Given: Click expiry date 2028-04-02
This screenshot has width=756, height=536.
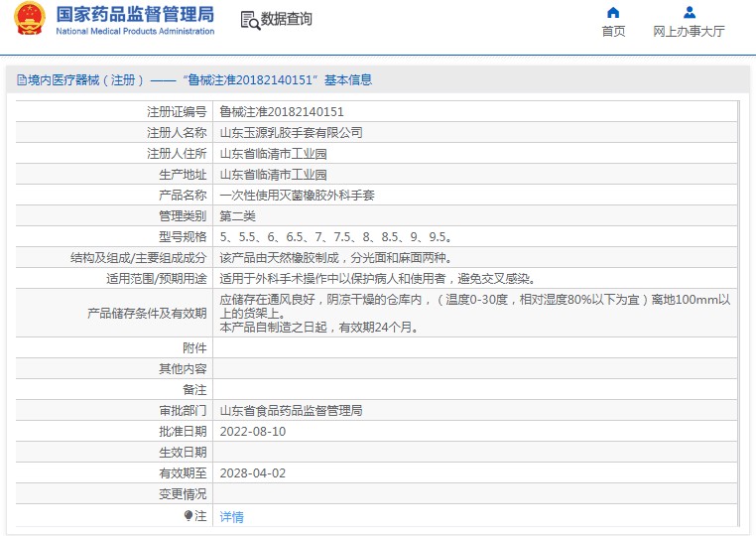Looking at the screenshot, I should [253, 472].
